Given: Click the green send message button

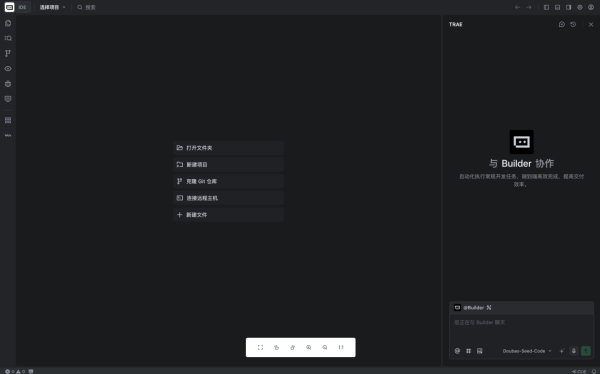Looking at the screenshot, I should click(x=586, y=351).
